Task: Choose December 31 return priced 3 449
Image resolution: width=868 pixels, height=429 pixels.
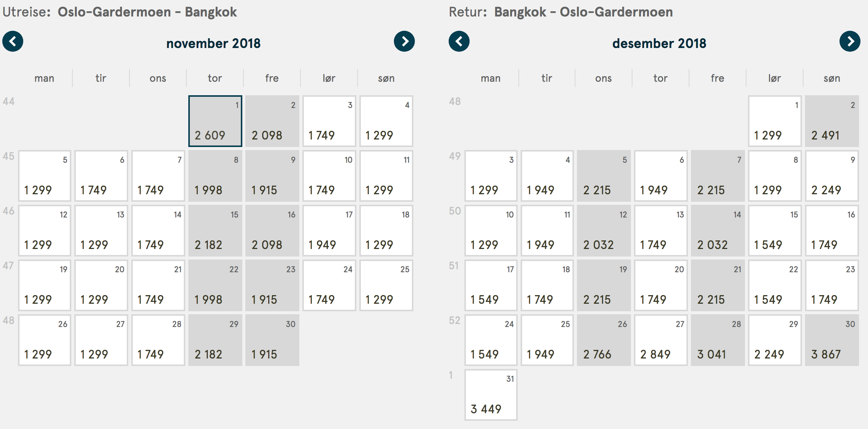Action: coord(491,395)
